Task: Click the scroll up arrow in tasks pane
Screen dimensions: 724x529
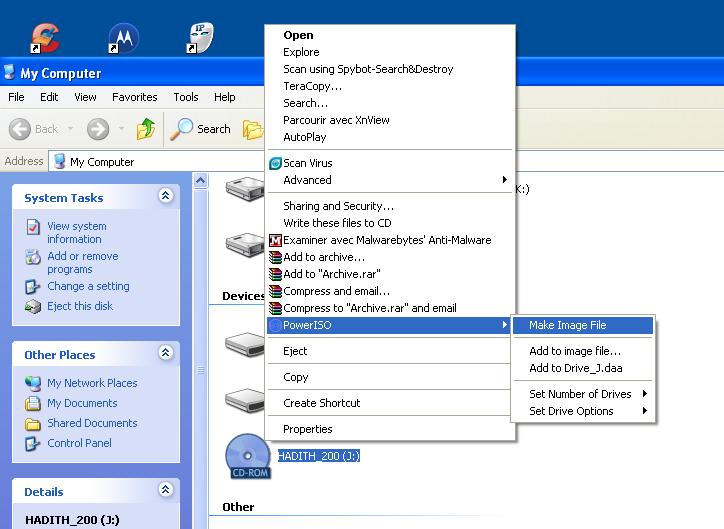Action: (x=200, y=180)
